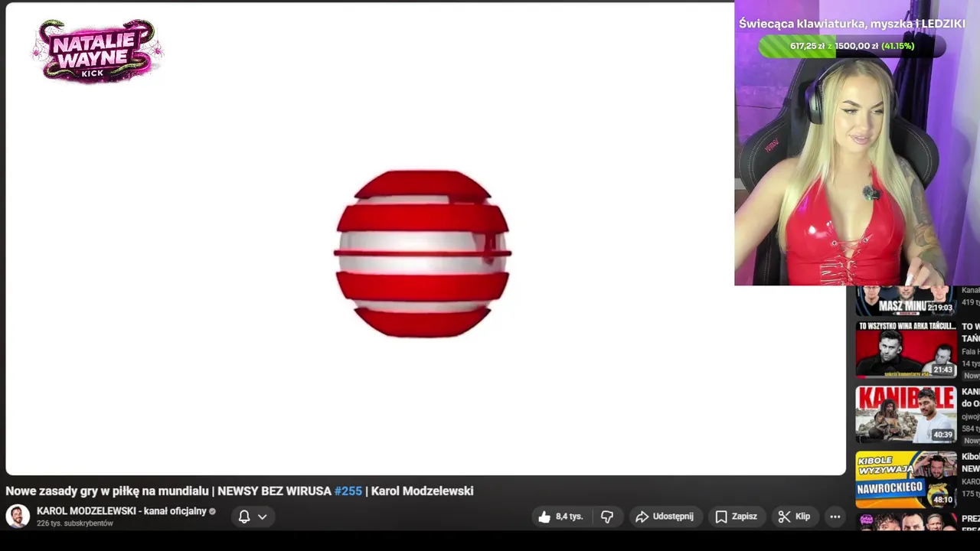The height and width of the screenshot is (551, 980).
Task: Click 'Świecąca klawiaturka, myszka i LEDZIKI' goal title
Action: pos(851,24)
